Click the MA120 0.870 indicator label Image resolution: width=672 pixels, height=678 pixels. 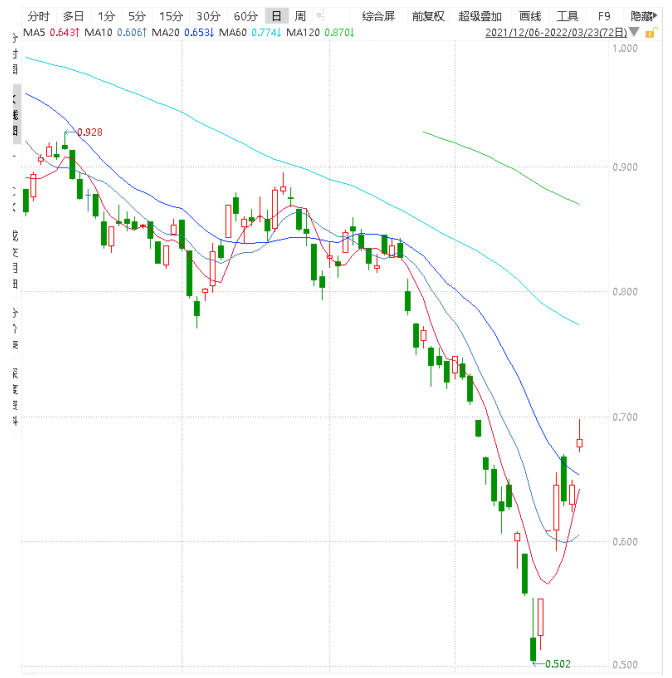(x=320, y=32)
